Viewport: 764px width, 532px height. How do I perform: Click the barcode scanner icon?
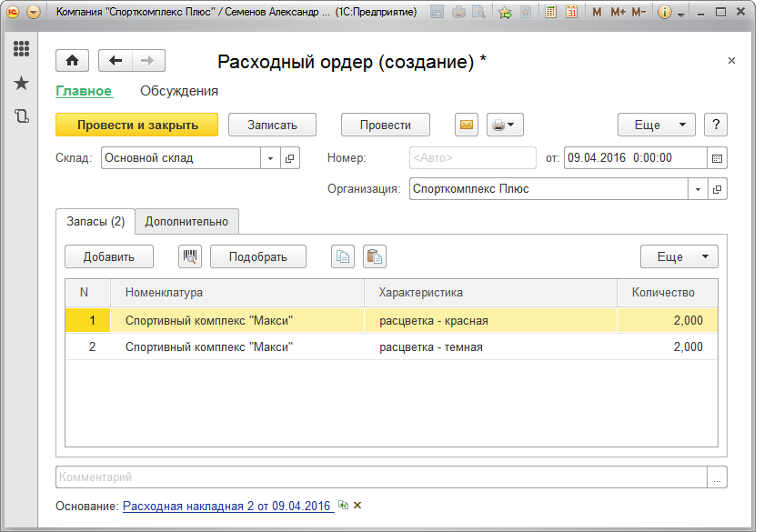pyautogui.click(x=190, y=256)
